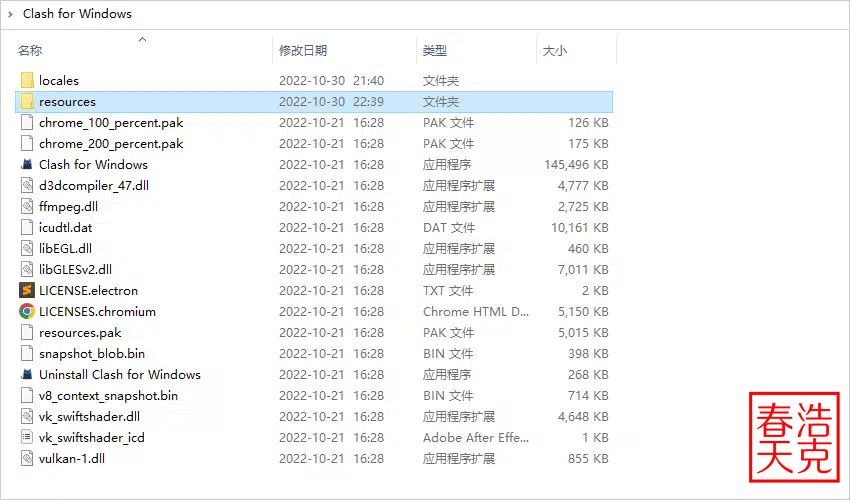Click the 5,150 KB size cell
The image size is (850, 500).
tap(583, 311)
